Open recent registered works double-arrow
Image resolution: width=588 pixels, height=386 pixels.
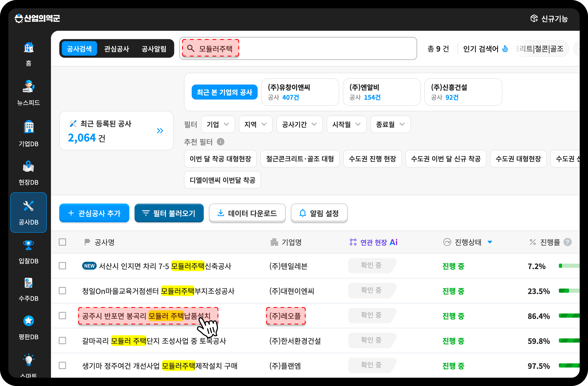click(160, 131)
